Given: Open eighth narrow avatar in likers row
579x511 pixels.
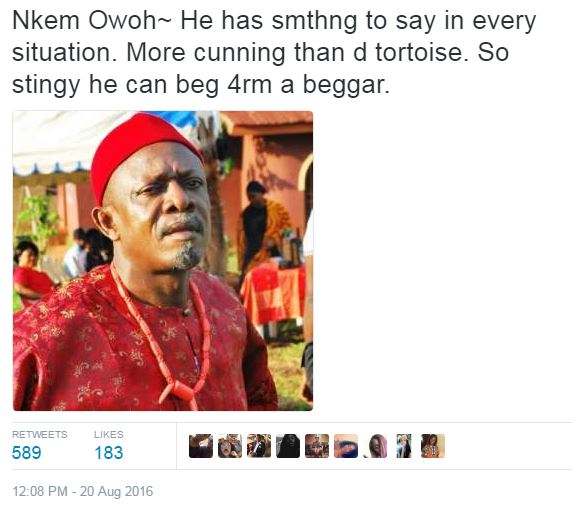Looking at the screenshot, I should [404, 446].
